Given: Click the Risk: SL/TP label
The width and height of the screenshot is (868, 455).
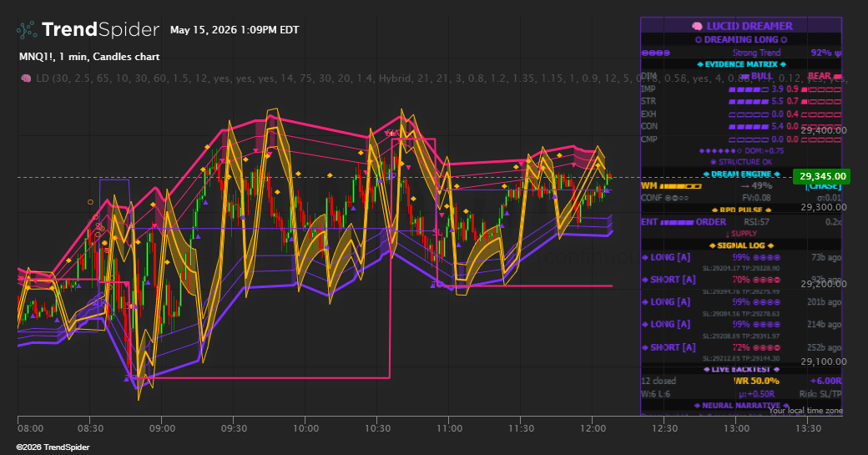Looking at the screenshot, I should point(820,394).
